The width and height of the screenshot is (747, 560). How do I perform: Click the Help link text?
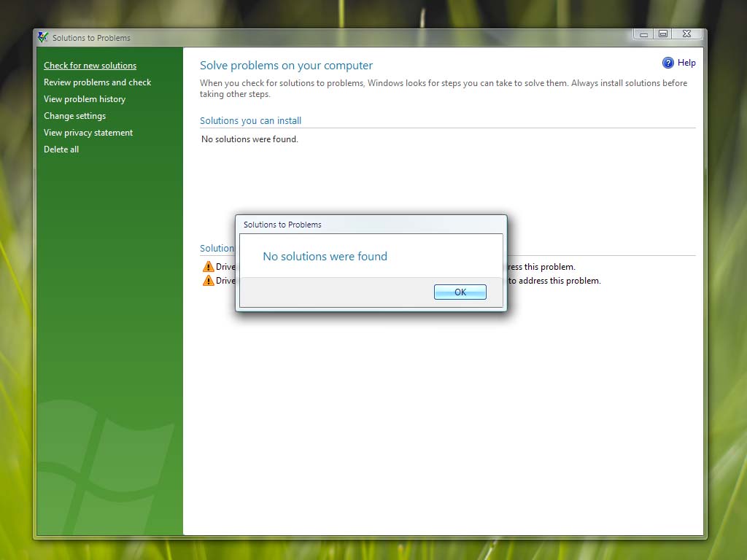pos(686,63)
